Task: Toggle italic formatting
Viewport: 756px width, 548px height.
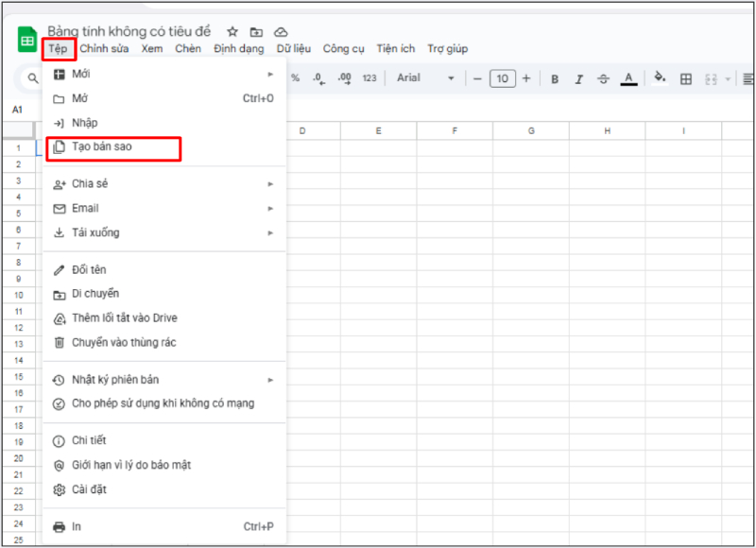Action: (580, 78)
